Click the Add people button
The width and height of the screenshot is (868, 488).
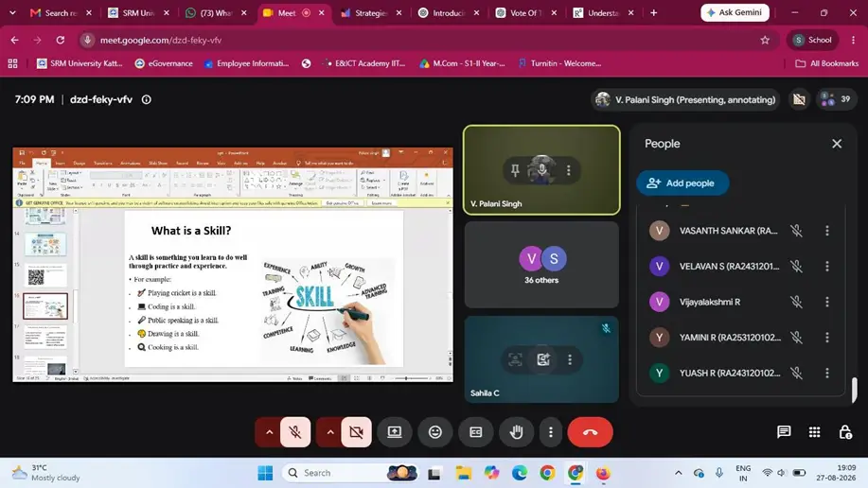(682, 183)
